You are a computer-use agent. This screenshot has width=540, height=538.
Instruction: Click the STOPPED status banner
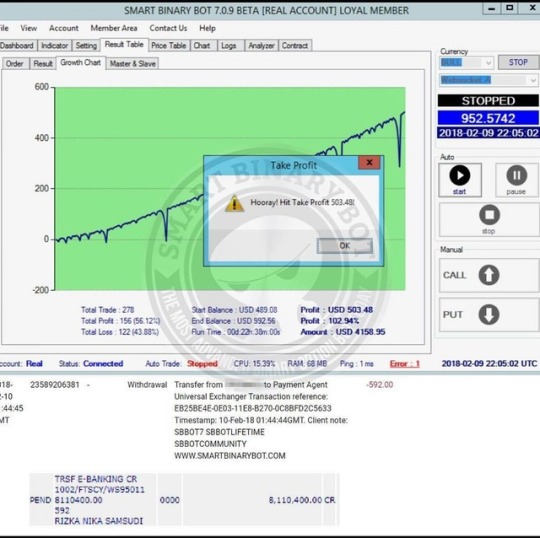coord(488,101)
